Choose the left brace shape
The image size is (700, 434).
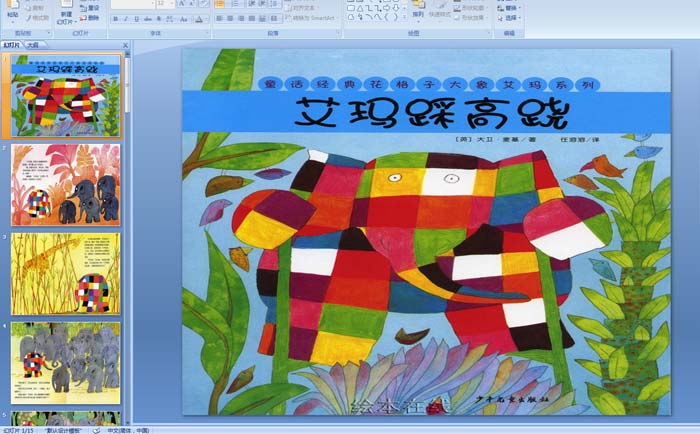point(387,17)
